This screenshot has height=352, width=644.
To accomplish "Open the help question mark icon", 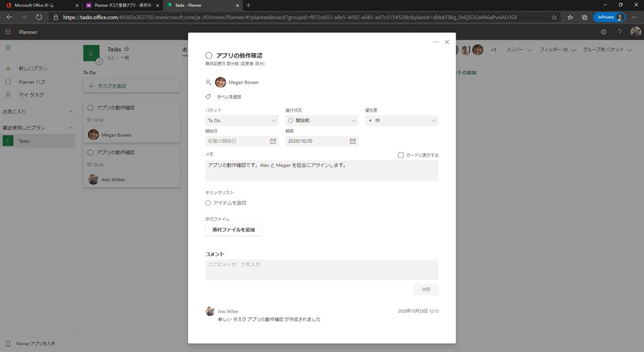I will tap(619, 32).
